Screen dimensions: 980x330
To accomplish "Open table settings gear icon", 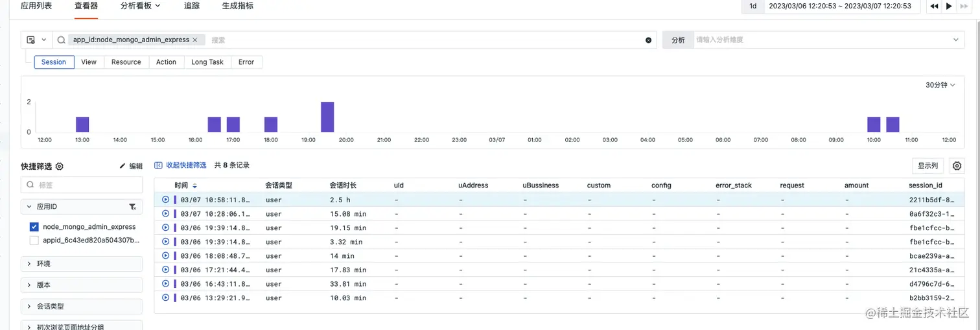I will pos(957,166).
